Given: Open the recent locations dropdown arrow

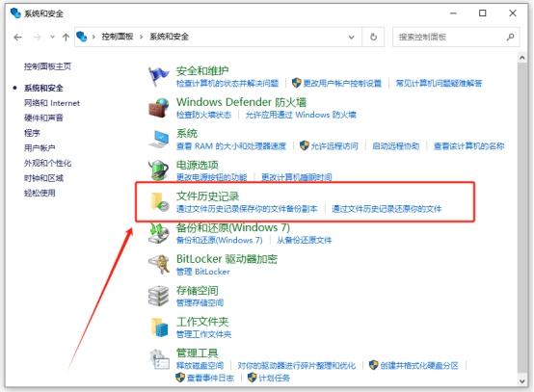Looking at the screenshot, I should coord(52,37).
